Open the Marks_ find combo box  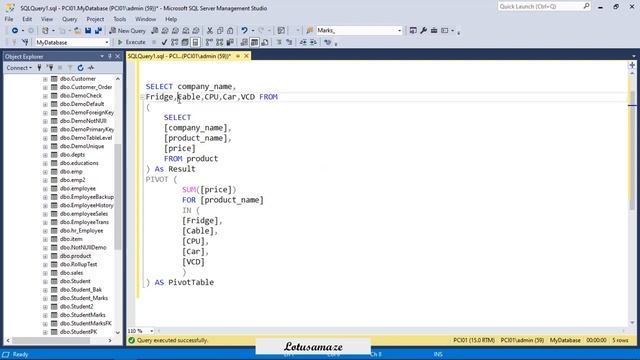(399, 31)
